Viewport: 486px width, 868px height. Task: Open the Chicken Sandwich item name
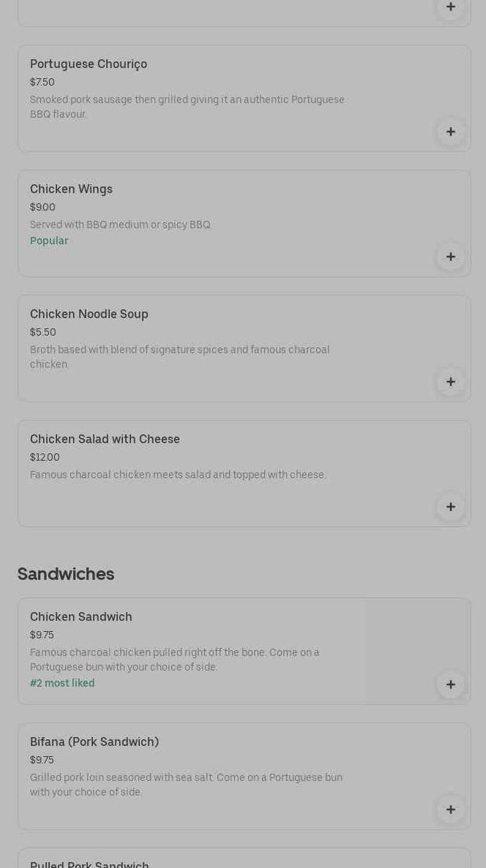point(81,616)
